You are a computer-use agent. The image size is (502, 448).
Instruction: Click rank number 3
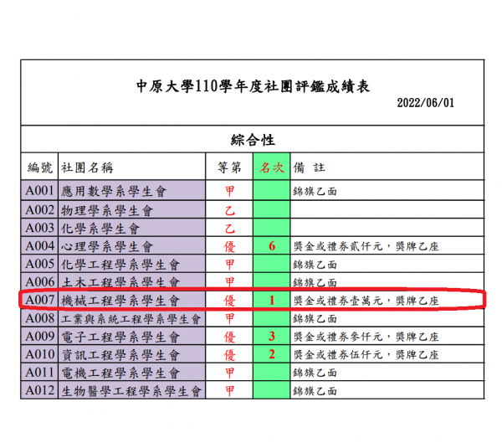pyautogui.click(x=272, y=336)
